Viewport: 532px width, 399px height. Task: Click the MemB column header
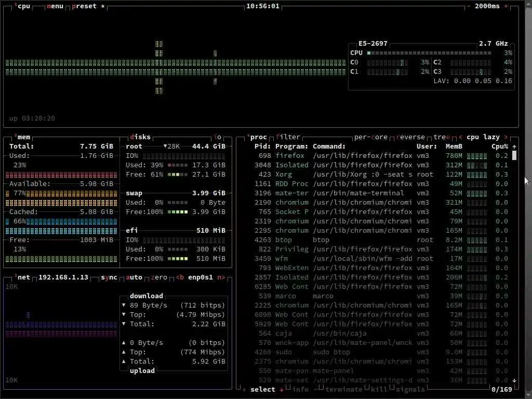click(x=454, y=146)
